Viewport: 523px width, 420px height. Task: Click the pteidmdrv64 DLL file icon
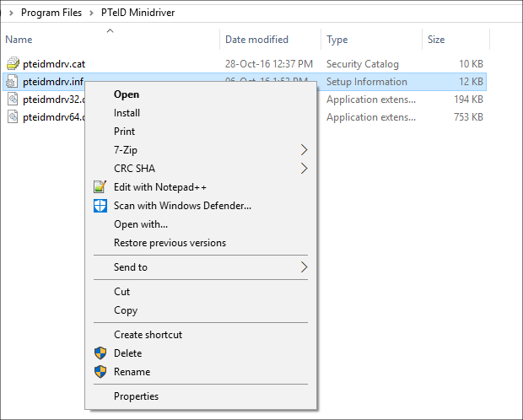click(x=13, y=117)
